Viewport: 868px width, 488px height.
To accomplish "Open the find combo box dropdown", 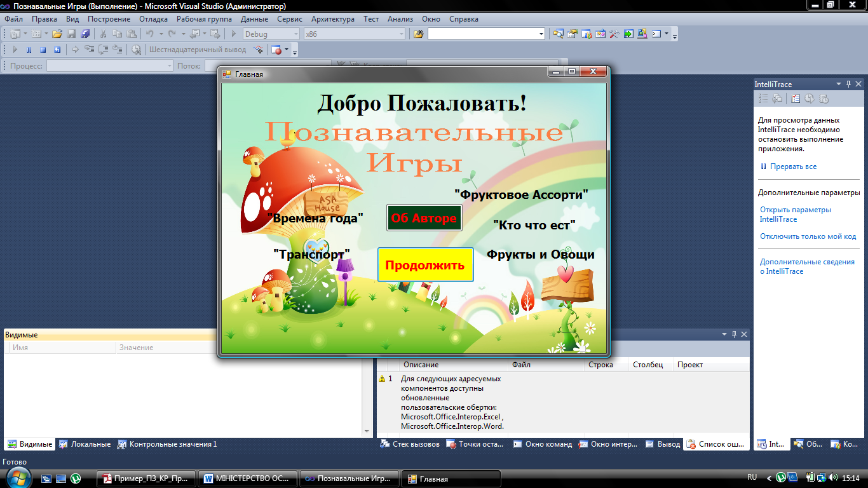I will 541,34.
